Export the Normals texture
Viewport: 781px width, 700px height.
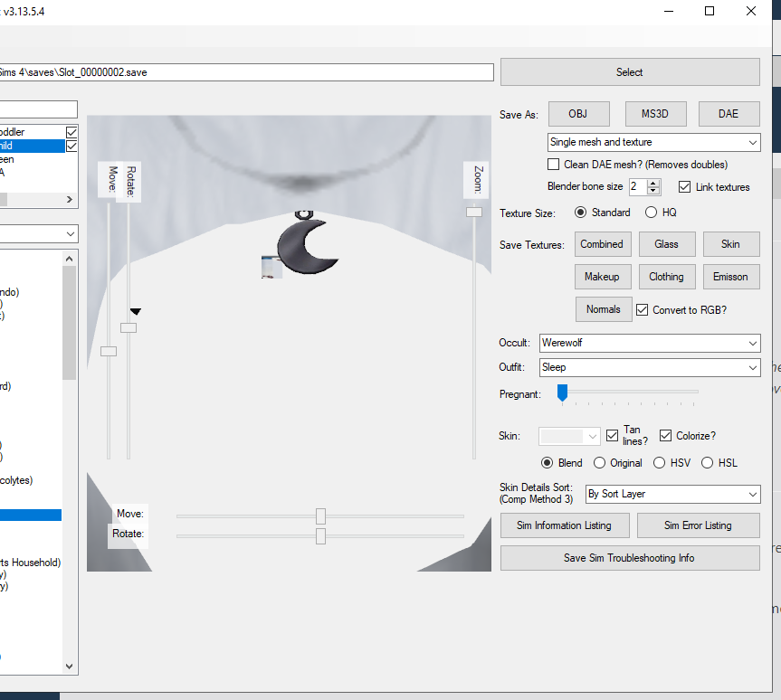603,308
